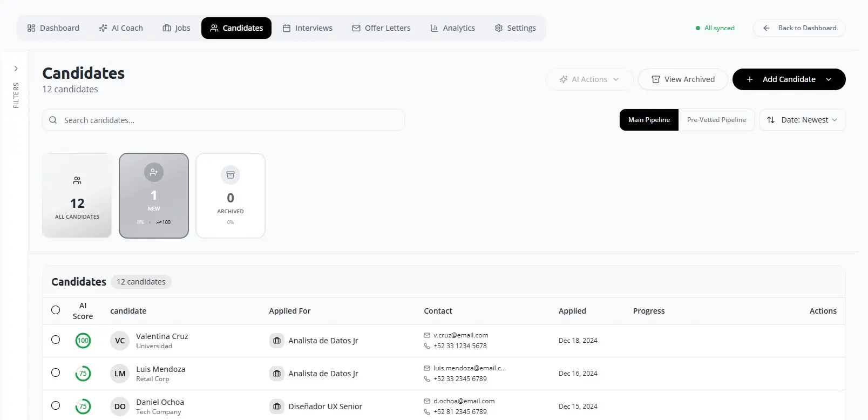Click the phone icon beside +52 33 1234 5678
Image resolution: width=868 pixels, height=420 pixels.
click(x=427, y=346)
